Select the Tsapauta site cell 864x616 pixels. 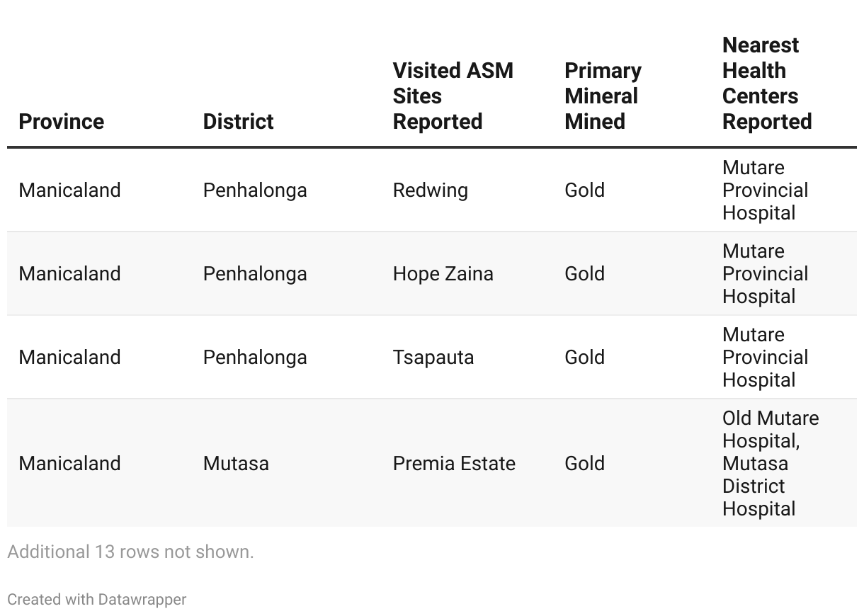click(x=433, y=357)
